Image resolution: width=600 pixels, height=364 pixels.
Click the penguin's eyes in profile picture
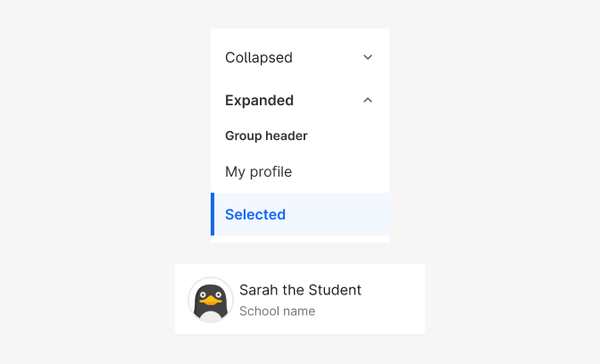coord(211,294)
